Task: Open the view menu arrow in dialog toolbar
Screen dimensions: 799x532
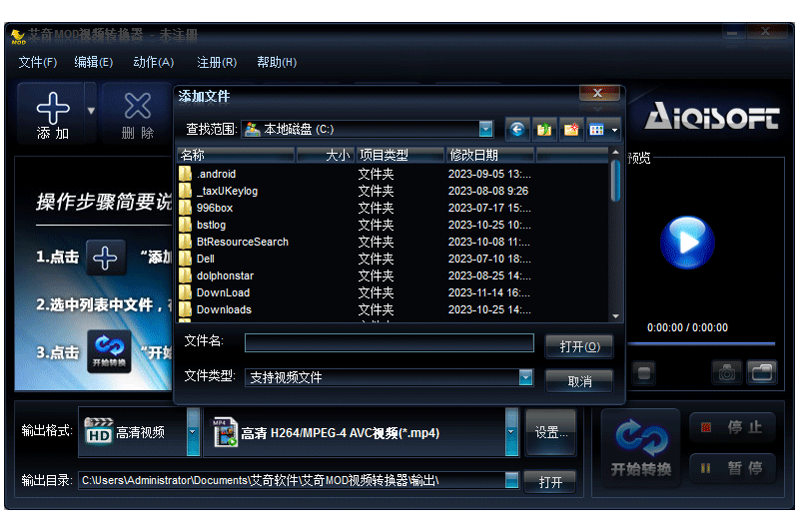Action: 614,130
